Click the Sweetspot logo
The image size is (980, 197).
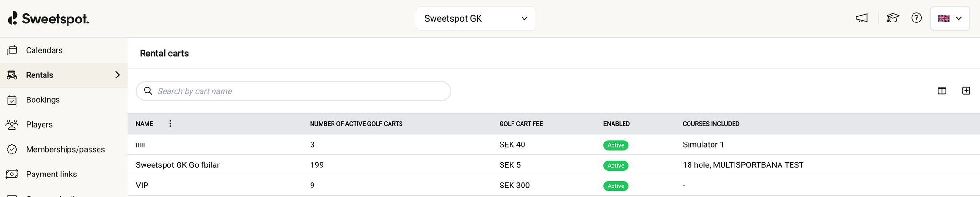click(x=48, y=19)
